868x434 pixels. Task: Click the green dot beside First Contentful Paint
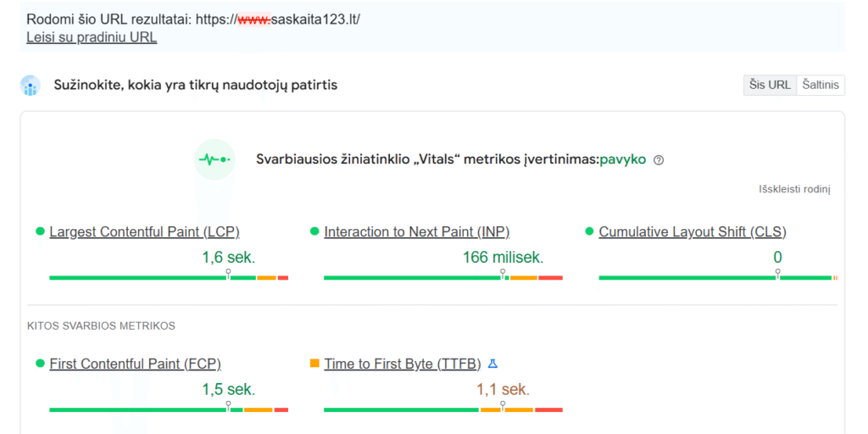[x=40, y=363]
